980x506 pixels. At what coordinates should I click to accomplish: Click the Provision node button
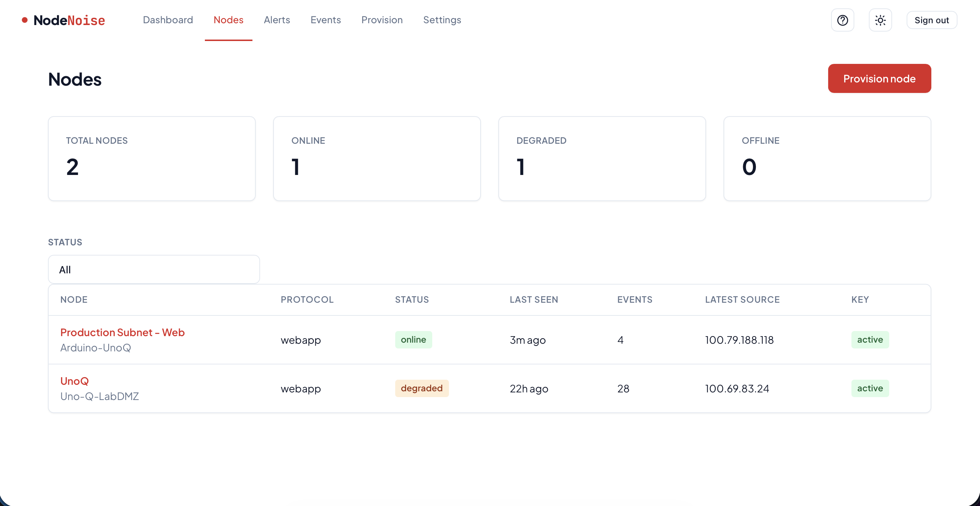click(x=879, y=78)
